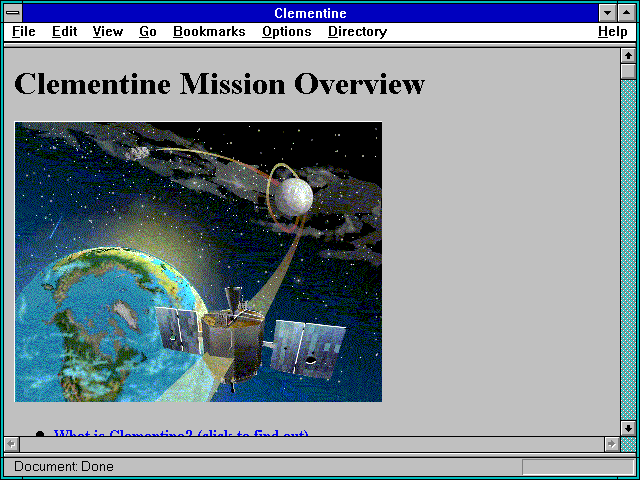Open the Go menu
Image resolution: width=640 pixels, height=480 pixels.
[148, 32]
